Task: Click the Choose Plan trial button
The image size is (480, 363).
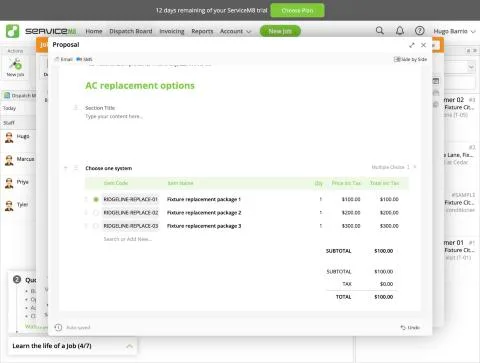Action: pos(297,10)
